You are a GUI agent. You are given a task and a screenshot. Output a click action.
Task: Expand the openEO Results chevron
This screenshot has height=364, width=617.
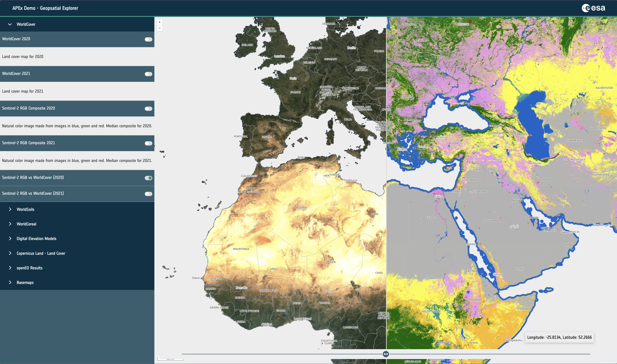(x=10, y=268)
